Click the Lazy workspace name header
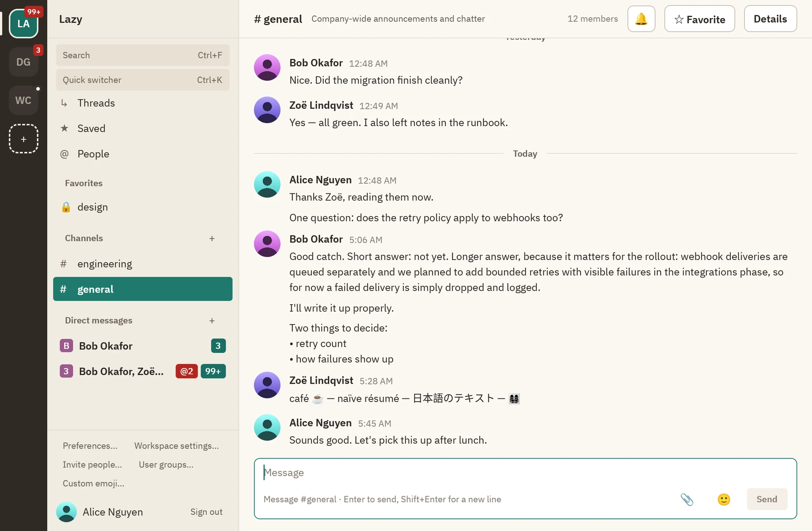Viewport: 812px width, 531px height. 70,19
